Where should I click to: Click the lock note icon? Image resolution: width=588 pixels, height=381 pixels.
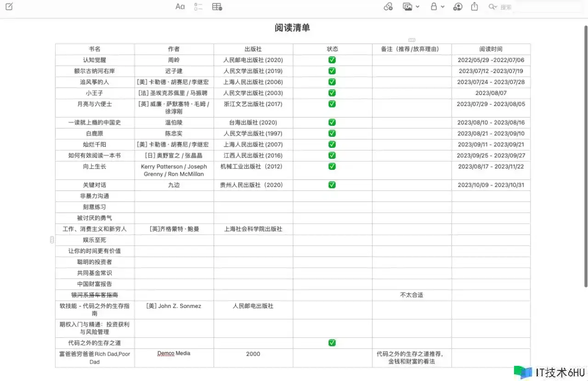click(434, 6)
